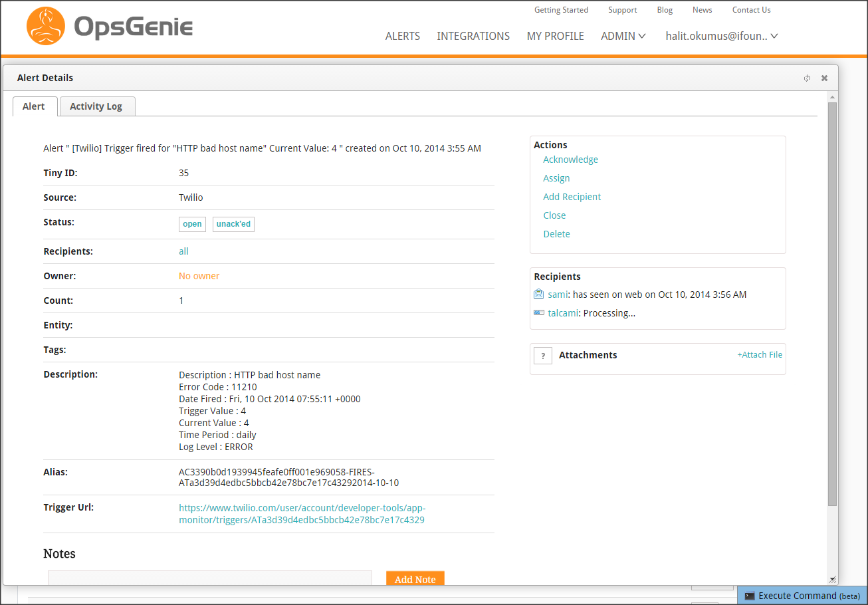Click Add Recipient action
The width and height of the screenshot is (868, 605).
click(572, 197)
